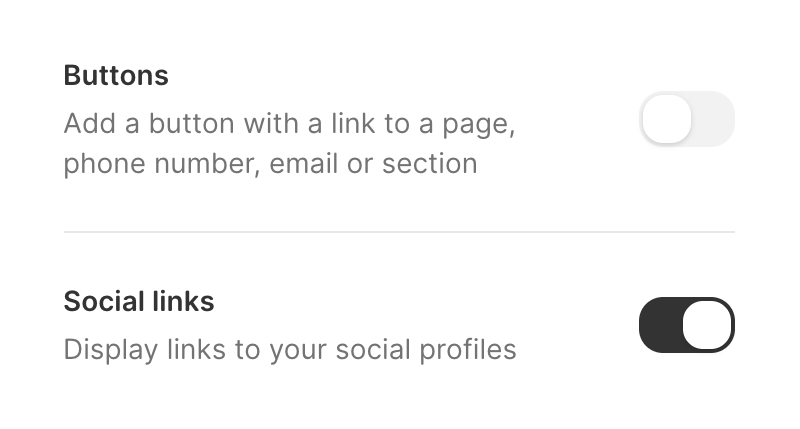Click 'Display links to your social profiles' text
The height and width of the screenshot is (429, 800).
point(289,350)
